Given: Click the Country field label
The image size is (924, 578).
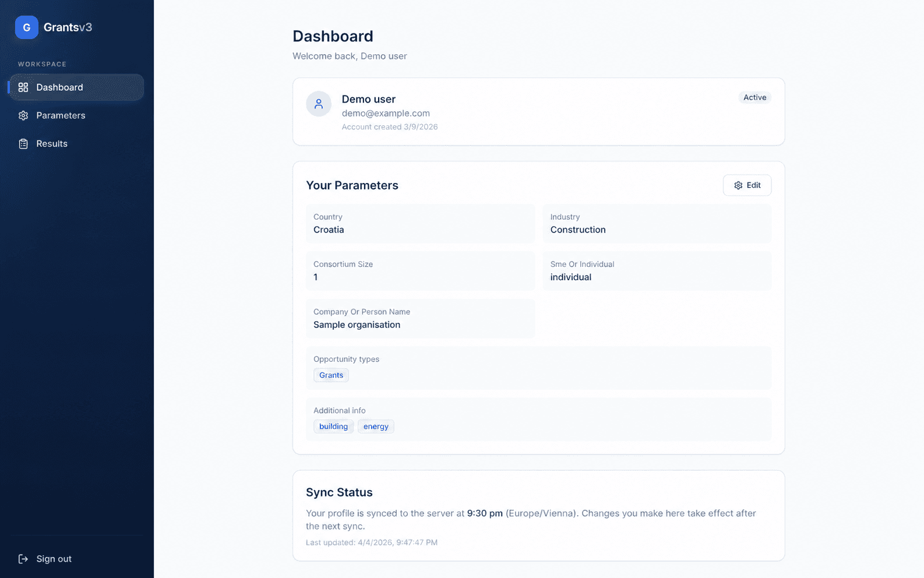Looking at the screenshot, I should coord(328,217).
